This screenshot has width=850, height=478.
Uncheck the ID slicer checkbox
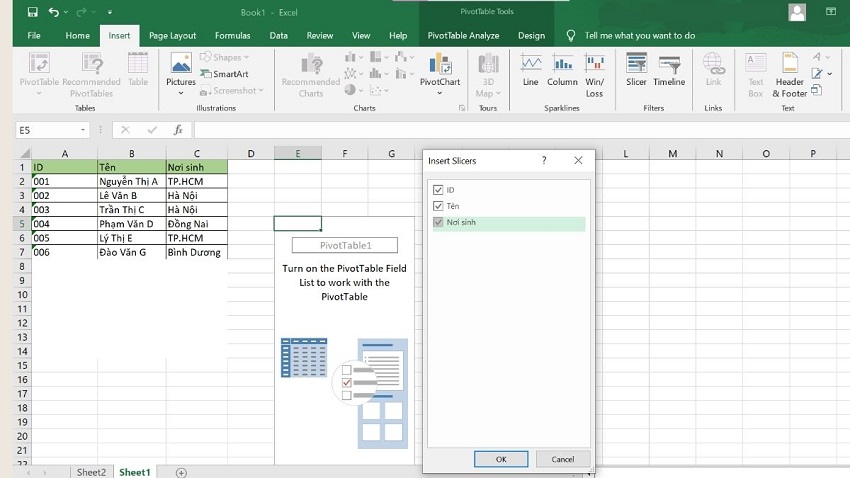point(437,190)
